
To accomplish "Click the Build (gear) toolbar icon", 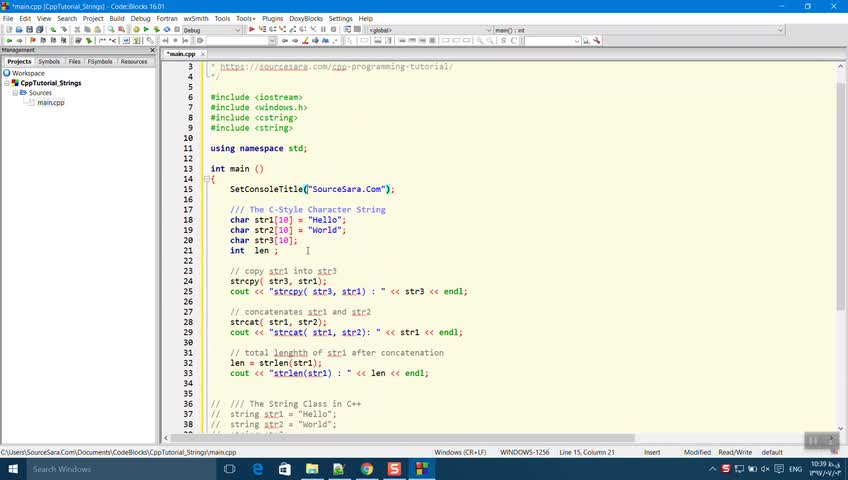I will pyautogui.click(x=136, y=30).
